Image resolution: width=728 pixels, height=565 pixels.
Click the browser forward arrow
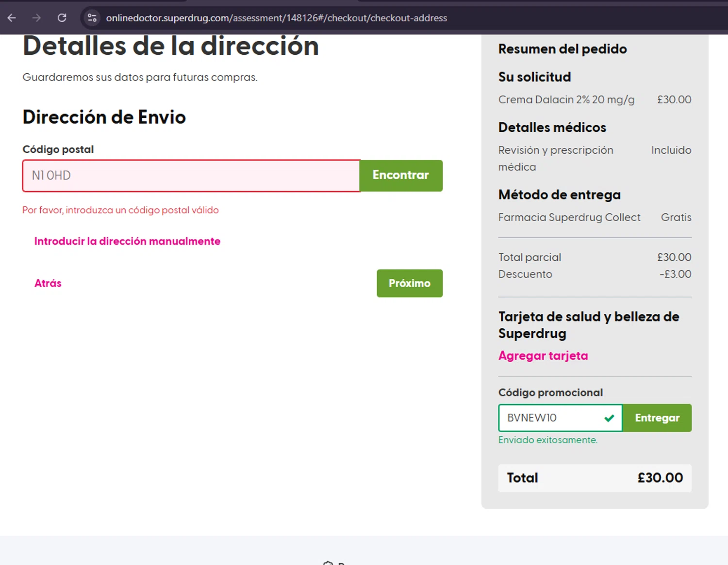(x=37, y=18)
